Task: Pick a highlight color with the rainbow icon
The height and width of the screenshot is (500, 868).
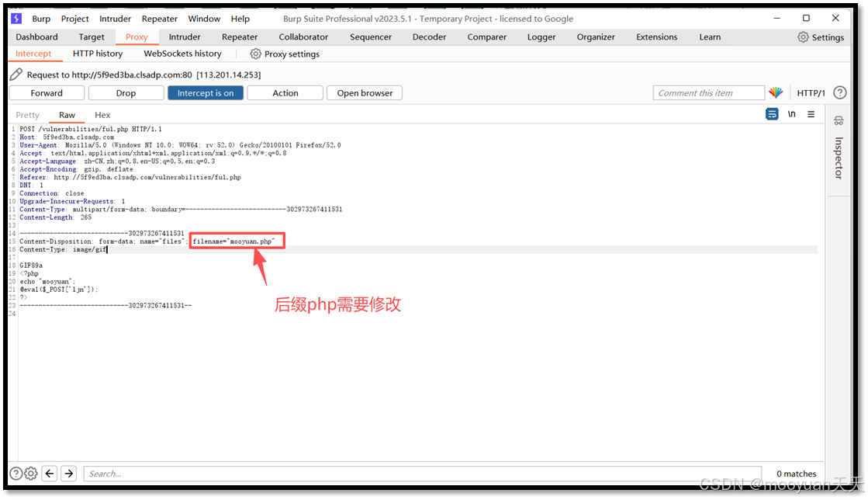Action: pos(776,92)
